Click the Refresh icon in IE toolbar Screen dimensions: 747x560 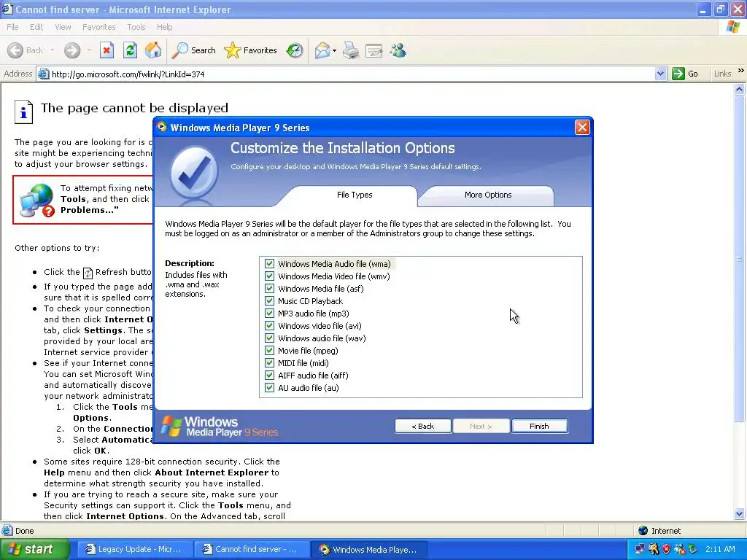130,50
